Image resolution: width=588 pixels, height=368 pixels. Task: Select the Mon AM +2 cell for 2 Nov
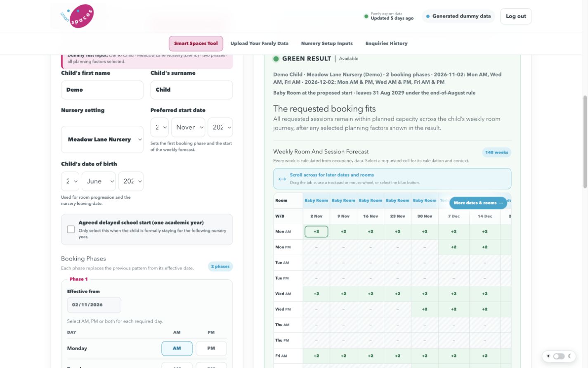(x=316, y=232)
